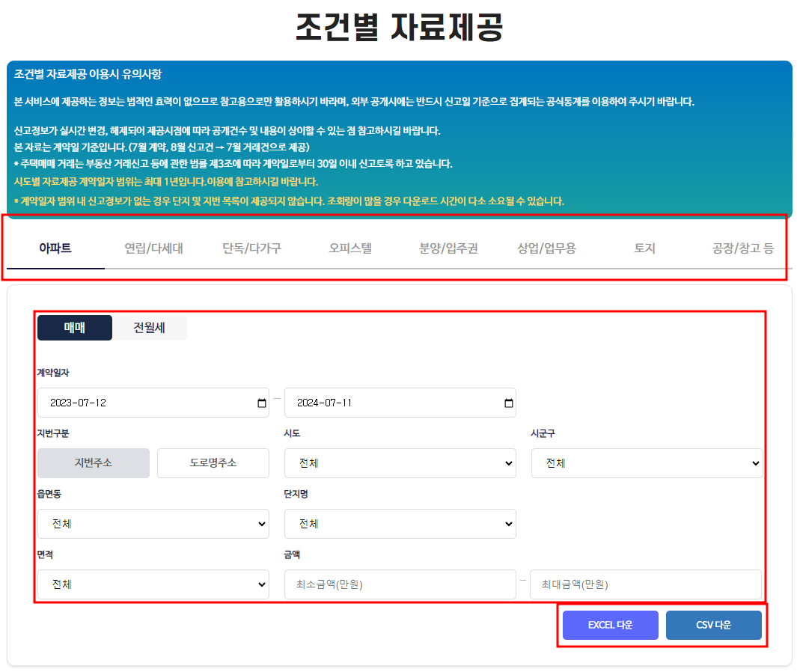Select the 도로명주소 address option
This screenshot has width=797, height=672.
pyautogui.click(x=213, y=462)
